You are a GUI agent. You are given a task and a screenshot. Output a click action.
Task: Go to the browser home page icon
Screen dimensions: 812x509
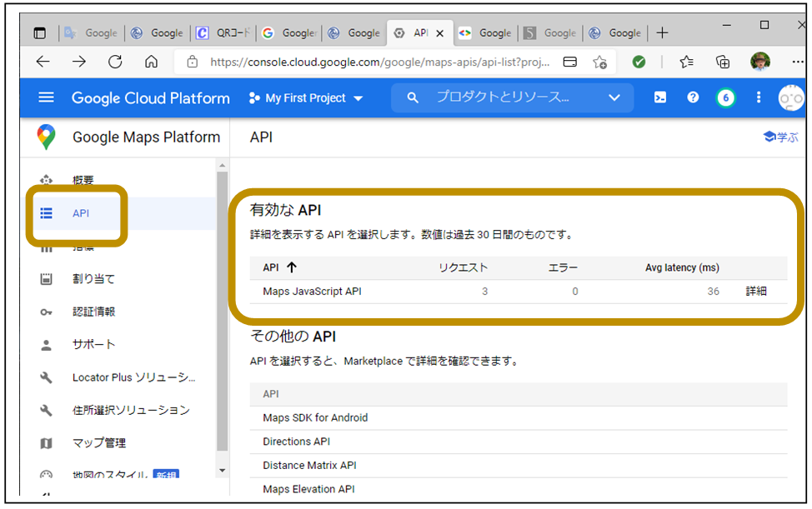(x=151, y=62)
